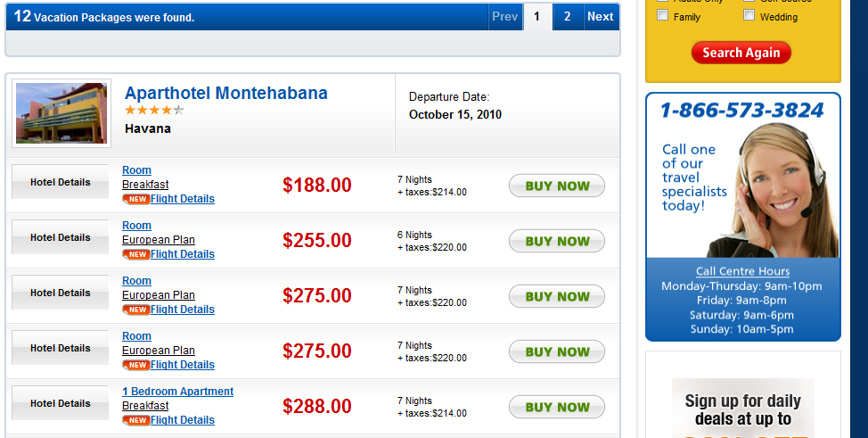The image size is (868, 438).
Task: Open Hotel Details for the $255.00 package
Action: pyautogui.click(x=60, y=237)
